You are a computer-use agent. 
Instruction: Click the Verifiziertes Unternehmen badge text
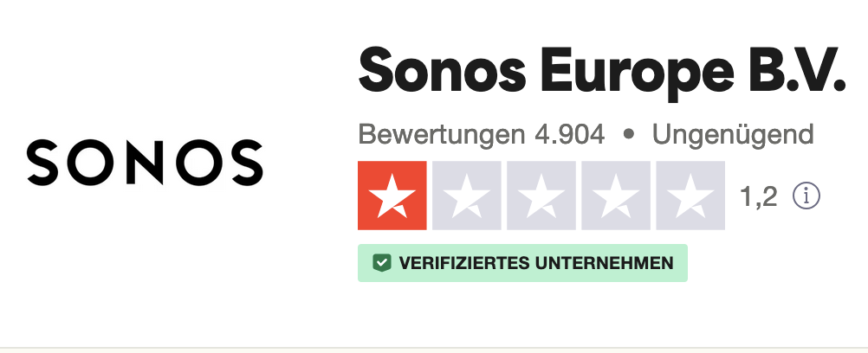point(535,263)
